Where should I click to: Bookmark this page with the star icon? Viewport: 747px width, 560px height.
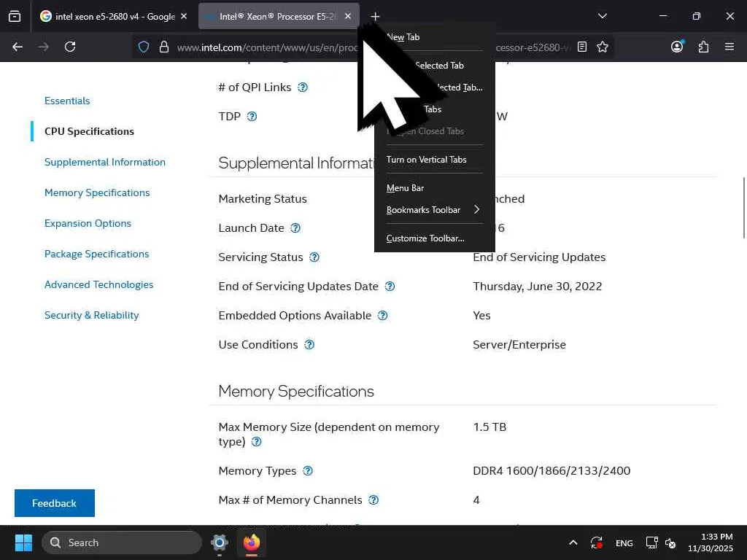[602, 47]
